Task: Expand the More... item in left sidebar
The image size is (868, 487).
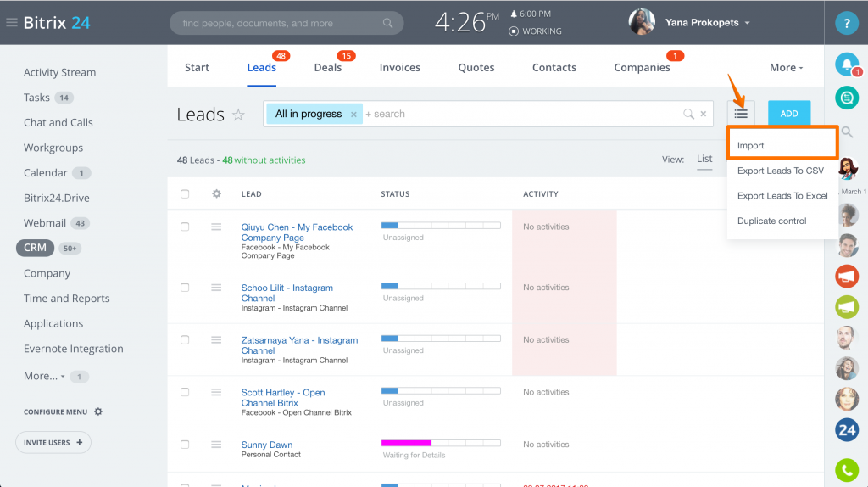Action: click(44, 376)
